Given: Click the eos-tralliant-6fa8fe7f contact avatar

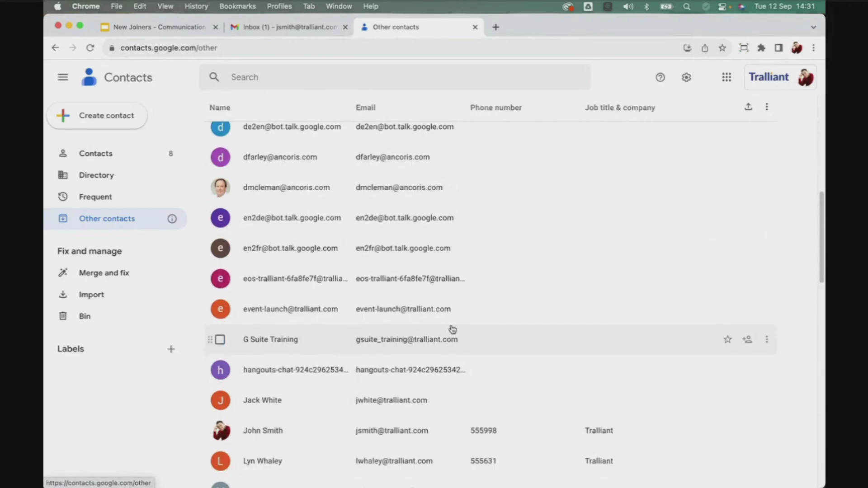Looking at the screenshot, I should (x=220, y=279).
